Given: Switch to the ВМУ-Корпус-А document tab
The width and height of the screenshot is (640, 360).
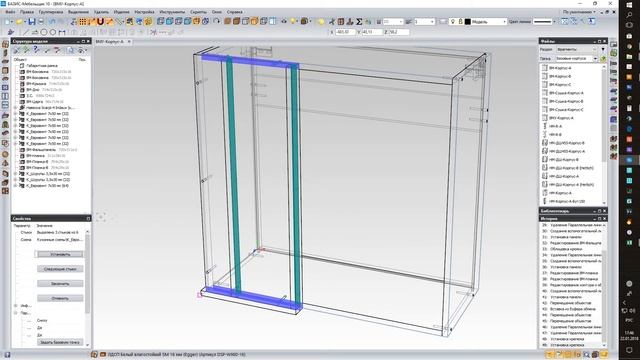Looking at the screenshot, I should (110, 42).
